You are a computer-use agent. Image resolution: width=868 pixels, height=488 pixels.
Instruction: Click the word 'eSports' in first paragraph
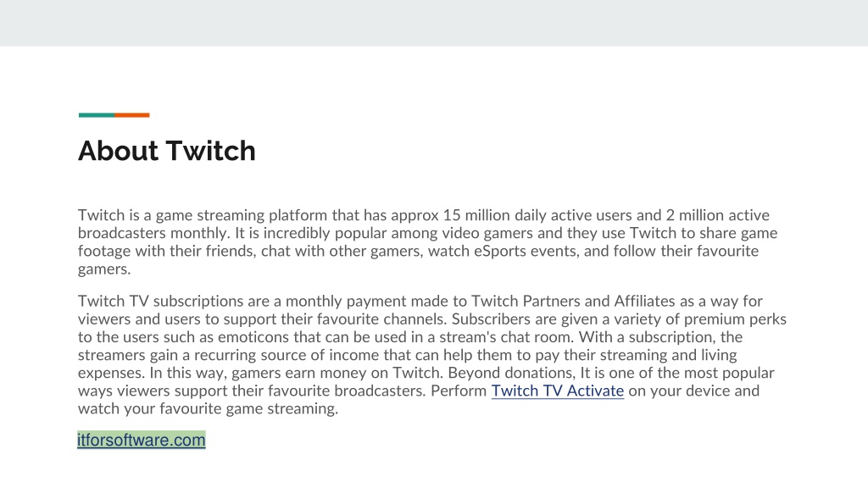click(x=500, y=251)
